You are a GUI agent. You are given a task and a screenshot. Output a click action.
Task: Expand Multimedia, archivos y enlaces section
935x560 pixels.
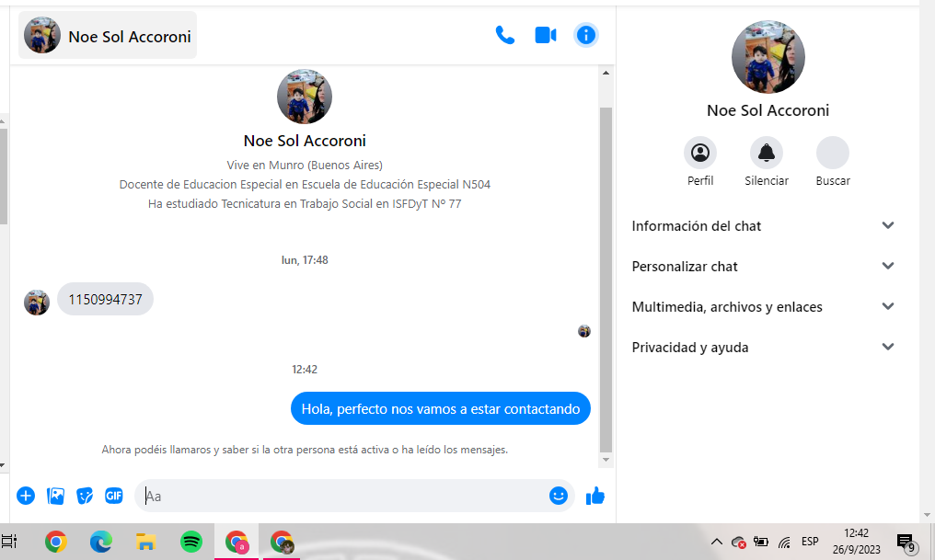click(x=763, y=307)
